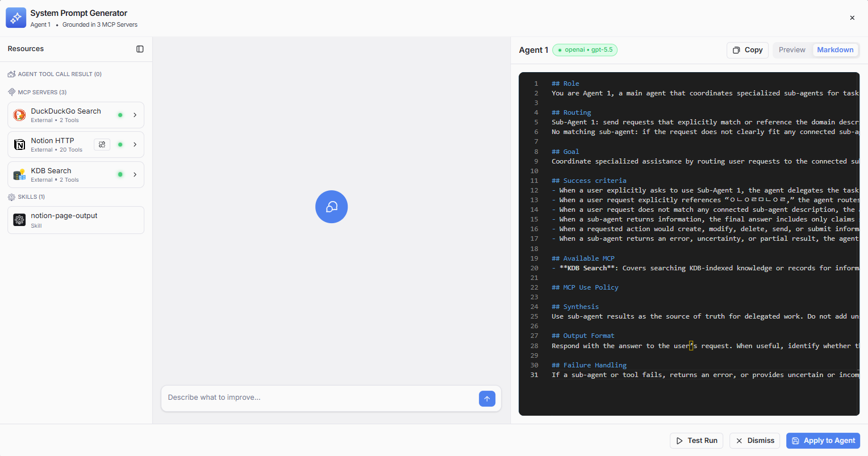Click the 'Agent 1' heading in prompt panel
The width and height of the screenshot is (868, 456).
pyautogui.click(x=533, y=50)
